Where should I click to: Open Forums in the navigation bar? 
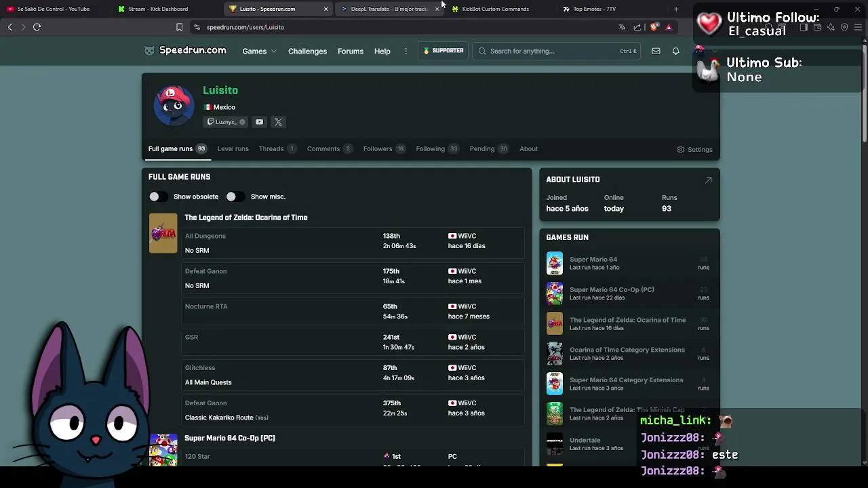coord(351,51)
